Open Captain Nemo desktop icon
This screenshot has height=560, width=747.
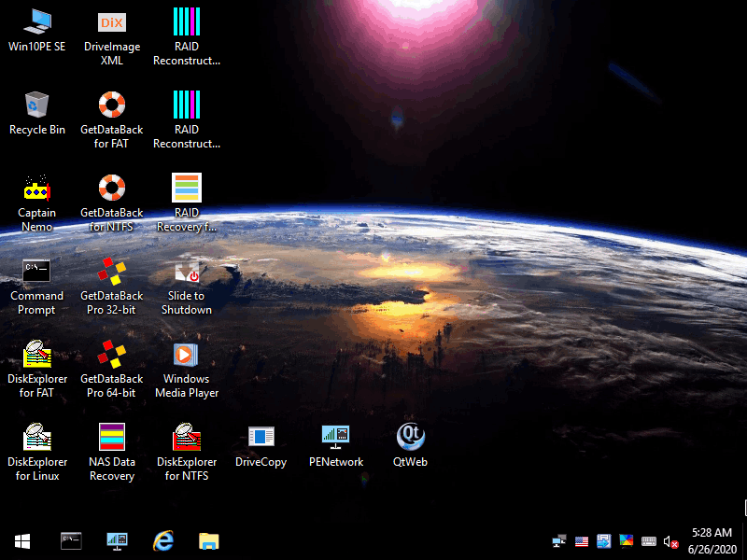click(36, 188)
